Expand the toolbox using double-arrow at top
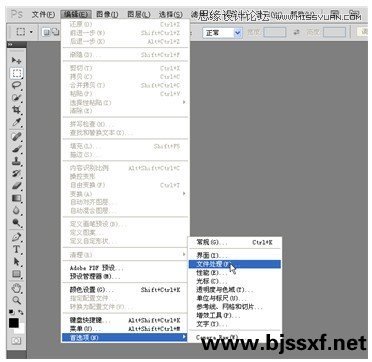The width and height of the screenshot is (372, 362). coord(10,44)
